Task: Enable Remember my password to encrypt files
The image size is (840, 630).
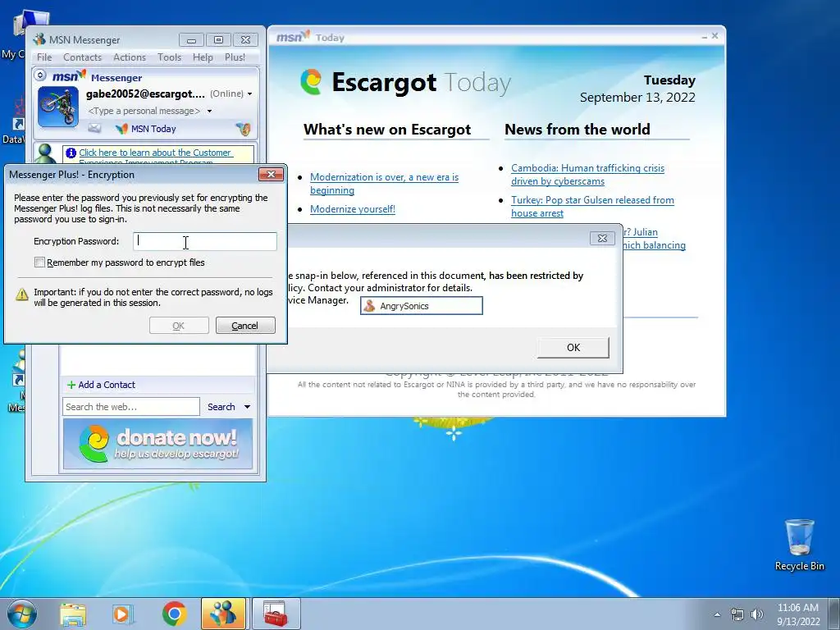Action: 39,262
